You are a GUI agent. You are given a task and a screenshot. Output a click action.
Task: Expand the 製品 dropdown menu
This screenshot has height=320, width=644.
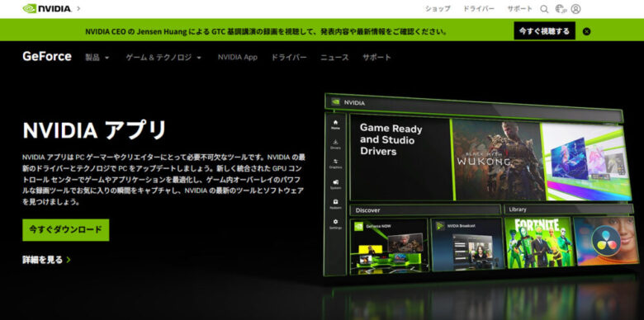pyautogui.click(x=97, y=58)
